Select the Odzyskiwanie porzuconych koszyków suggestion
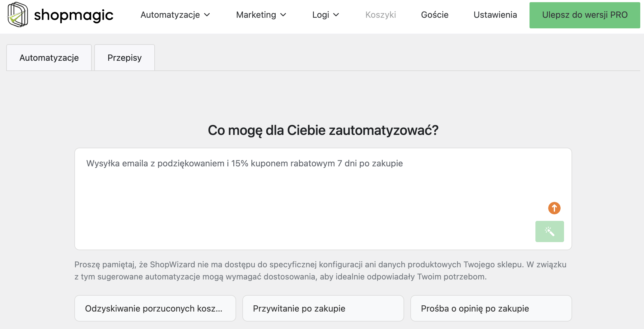Screen dimensions: 644x329 (x=155, y=308)
